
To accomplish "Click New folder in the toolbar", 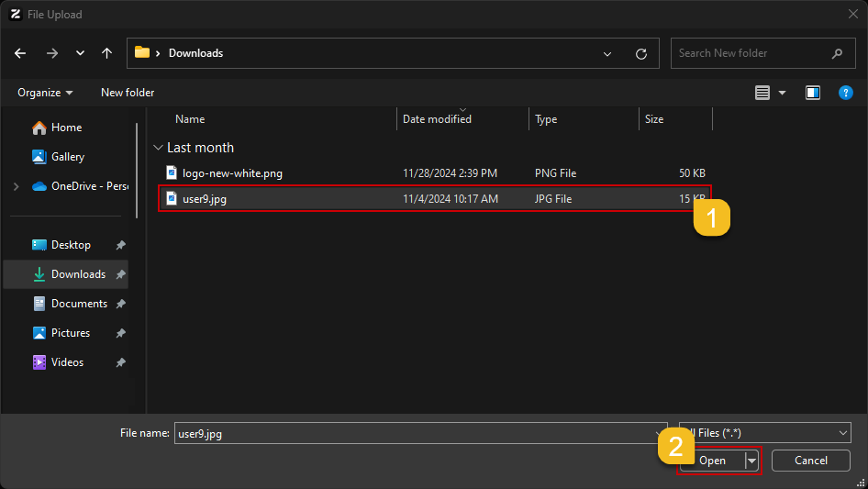I will tap(128, 93).
